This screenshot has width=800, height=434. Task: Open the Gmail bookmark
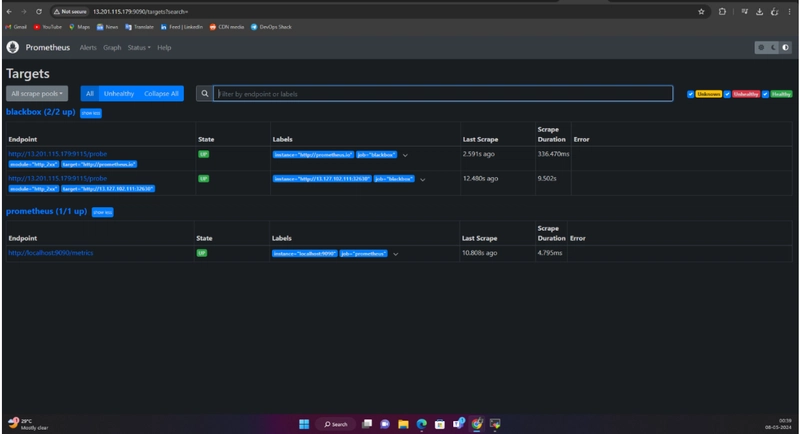[x=16, y=27]
